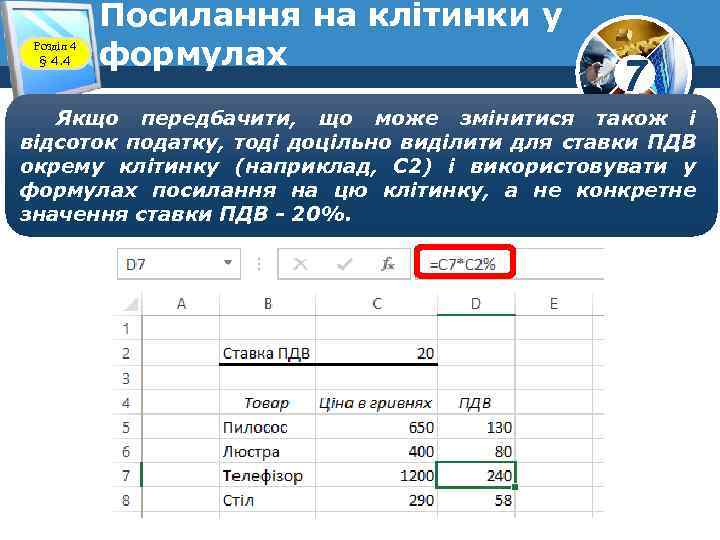
Task: Click cell with text Ставка ПДВ
Action: [268, 353]
